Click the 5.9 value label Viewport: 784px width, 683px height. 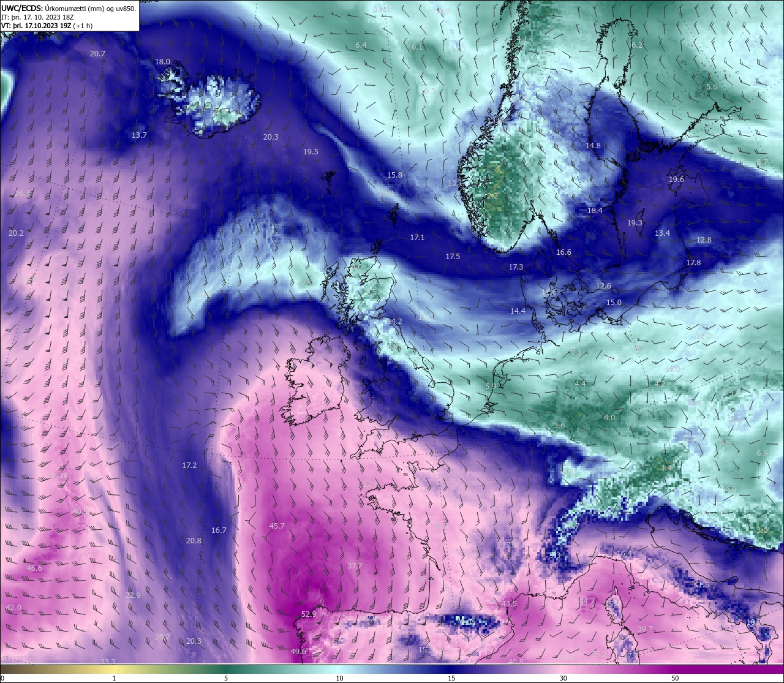pyautogui.click(x=490, y=387)
